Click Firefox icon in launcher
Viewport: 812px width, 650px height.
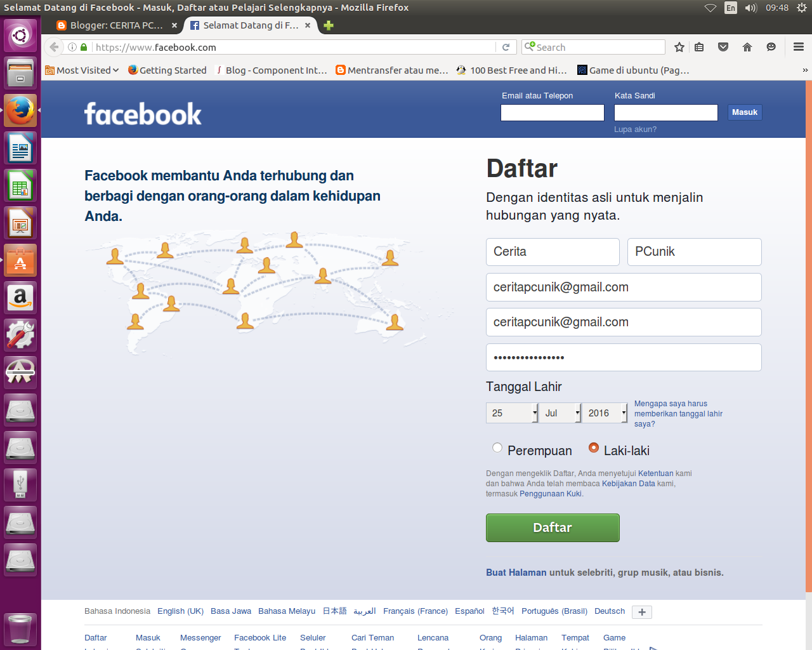[x=20, y=110]
